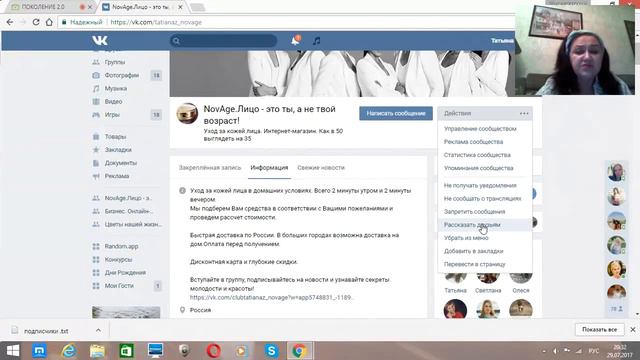Switch to Закреплённая запись tab
Image resolution: width=640 pixels, height=360 pixels.
point(210,167)
